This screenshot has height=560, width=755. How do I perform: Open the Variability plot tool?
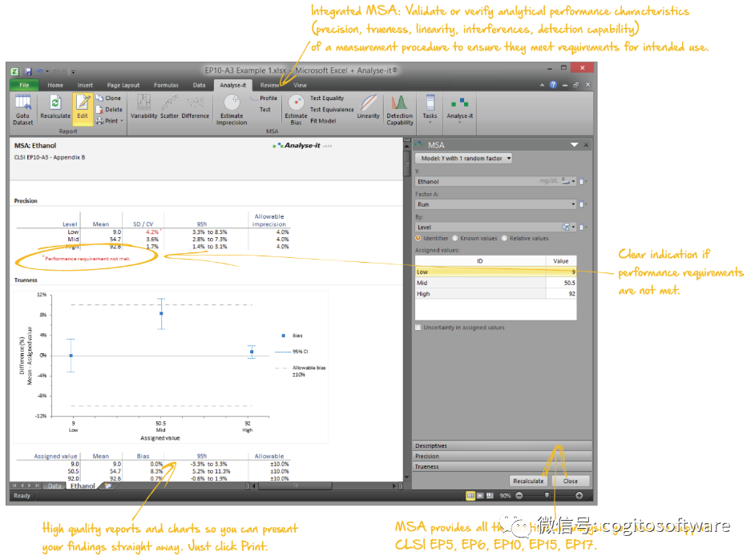tap(144, 107)
